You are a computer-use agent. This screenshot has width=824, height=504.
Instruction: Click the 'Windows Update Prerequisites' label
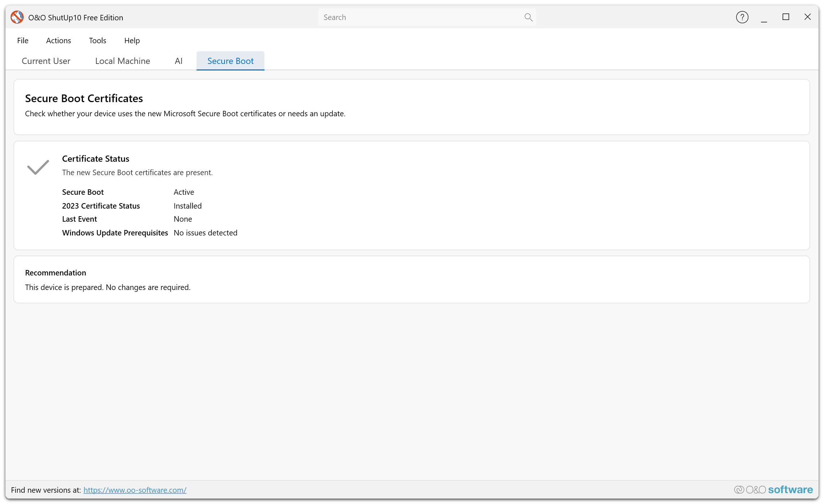tap(115, 233)
